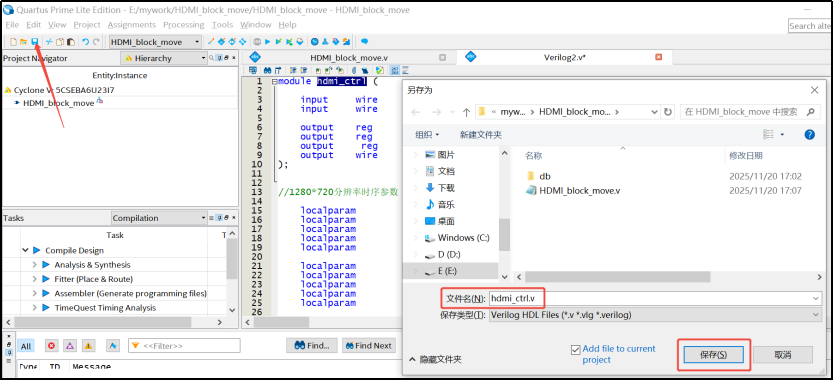The width and height of the screenshot is (833, 380).
Task: Toggle the yellow warning message filter
Action: 88,346
